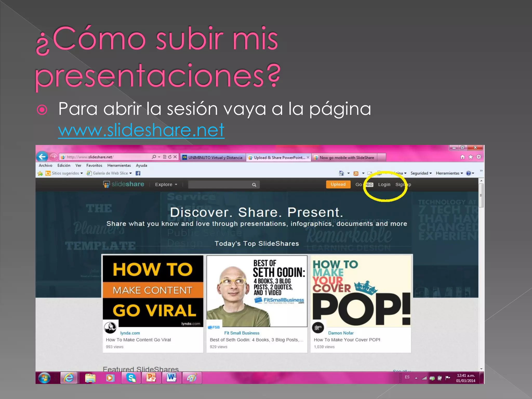Close the Upload & Share PowerPoint tab

click(308, 157)
